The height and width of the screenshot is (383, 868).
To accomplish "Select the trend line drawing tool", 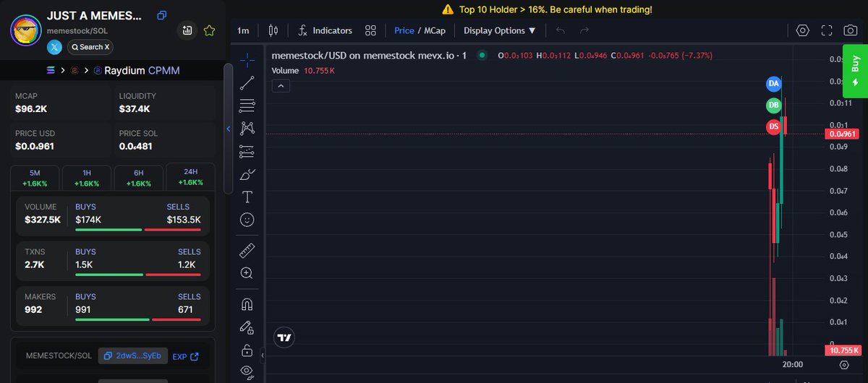I will pyautogui.click(x=247, y=82).
